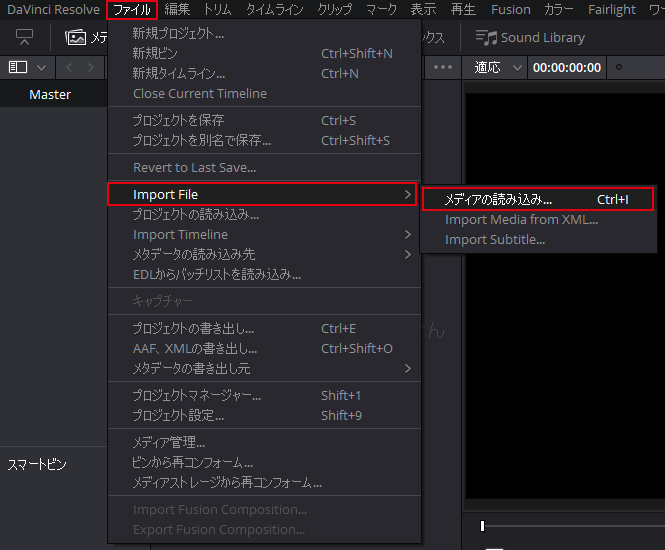Open the タイムライン menu
Screen dimensions: 665x550
click(x=275, y=9)
